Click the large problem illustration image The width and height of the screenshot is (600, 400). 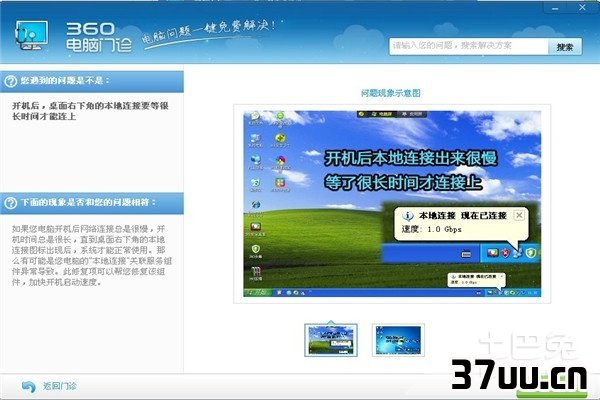(x=392, y=204)
